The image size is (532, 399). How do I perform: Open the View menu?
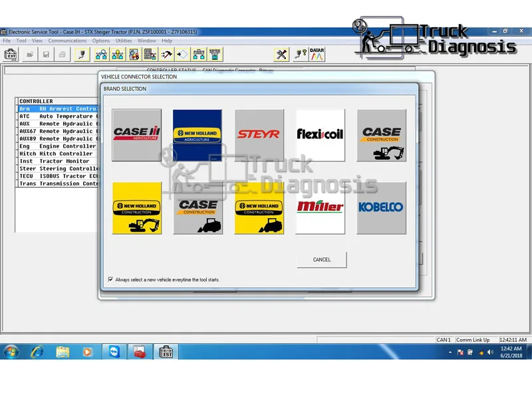(x=37, y=41)
